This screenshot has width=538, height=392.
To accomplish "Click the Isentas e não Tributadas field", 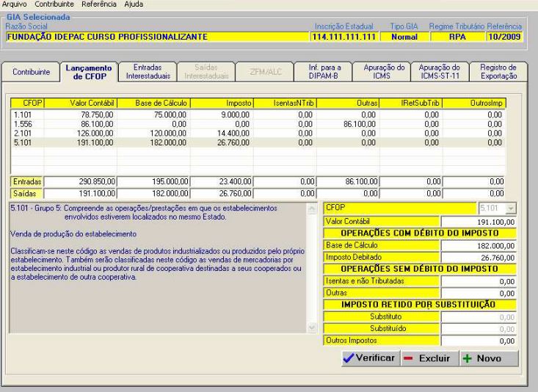I will (479, 282).
